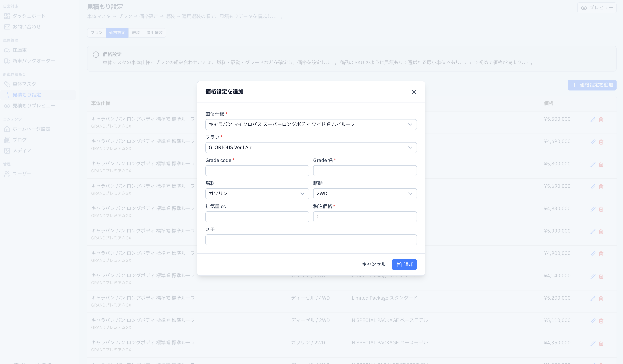
Task: Switch to the プラン tab
Action: (96, 33)
